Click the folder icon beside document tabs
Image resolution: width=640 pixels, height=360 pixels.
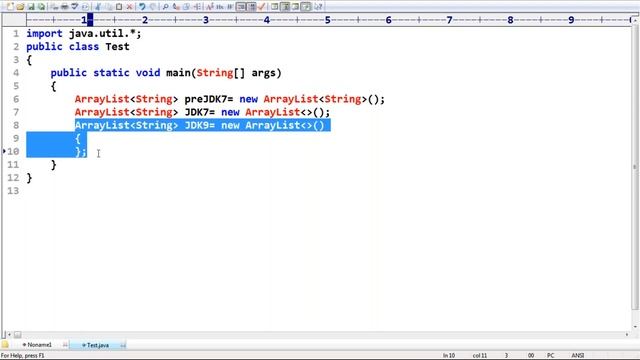point(5,344)
